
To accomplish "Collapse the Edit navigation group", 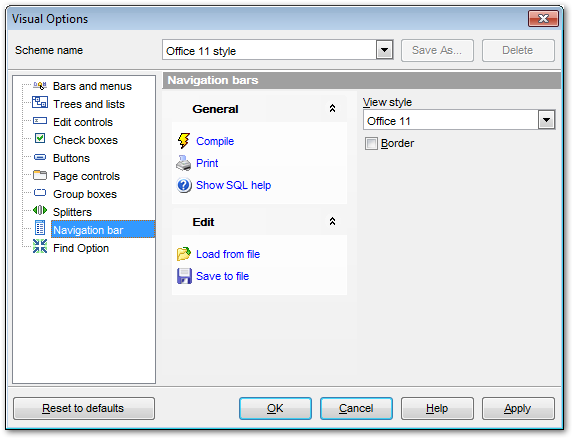I will click(x=332, y=222).
